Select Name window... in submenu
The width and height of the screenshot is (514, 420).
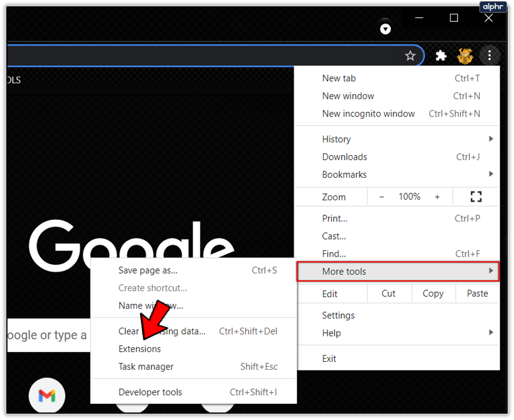click(x=194, y=306)
